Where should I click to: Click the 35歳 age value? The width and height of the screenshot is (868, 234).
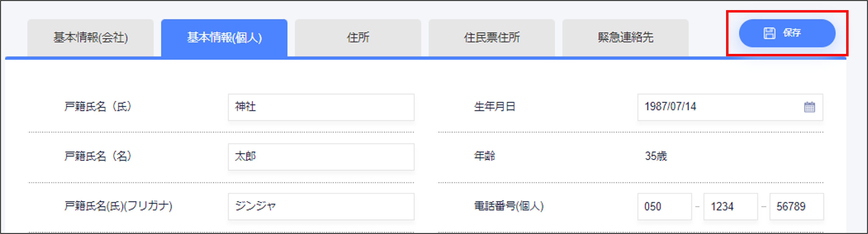click(x=656, y=156)
